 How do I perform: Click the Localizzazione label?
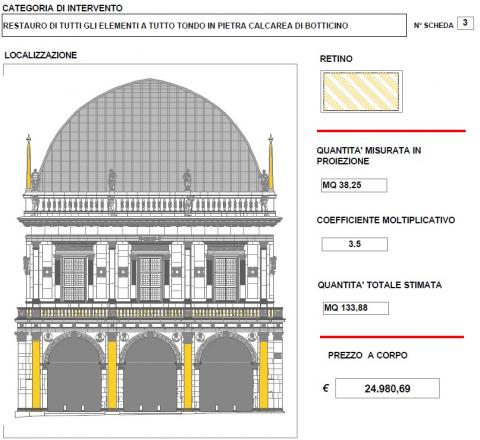tap(41, 55)
